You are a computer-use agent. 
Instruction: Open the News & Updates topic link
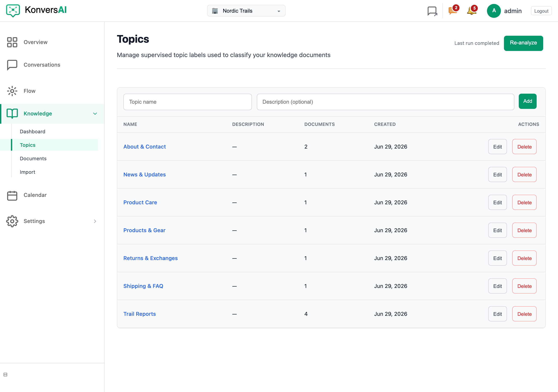[x=144, y=175]
